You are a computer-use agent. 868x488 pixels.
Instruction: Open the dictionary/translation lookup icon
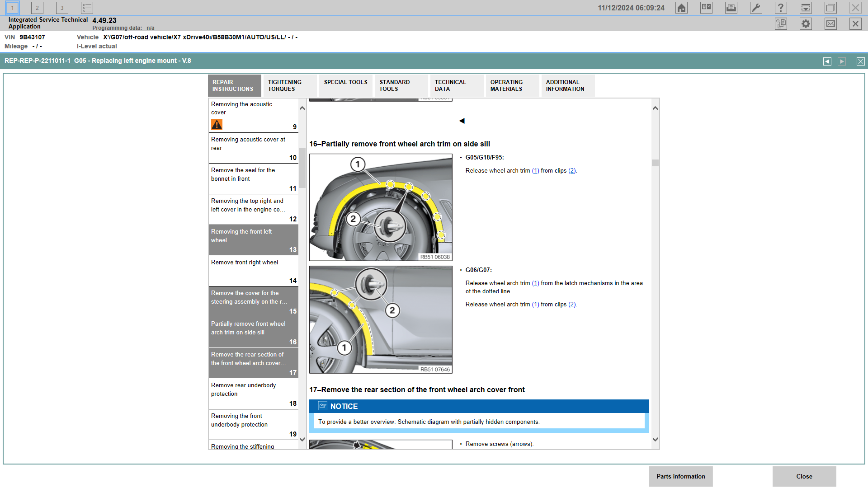[706, 8]
